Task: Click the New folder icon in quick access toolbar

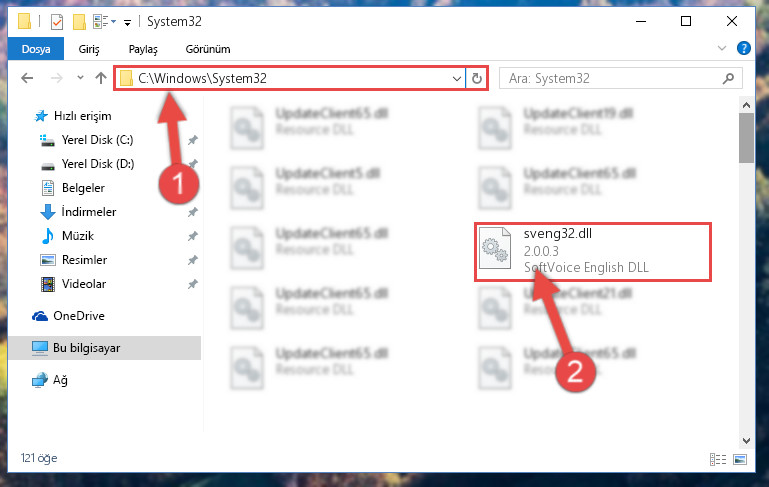Action: coord(79,22)
